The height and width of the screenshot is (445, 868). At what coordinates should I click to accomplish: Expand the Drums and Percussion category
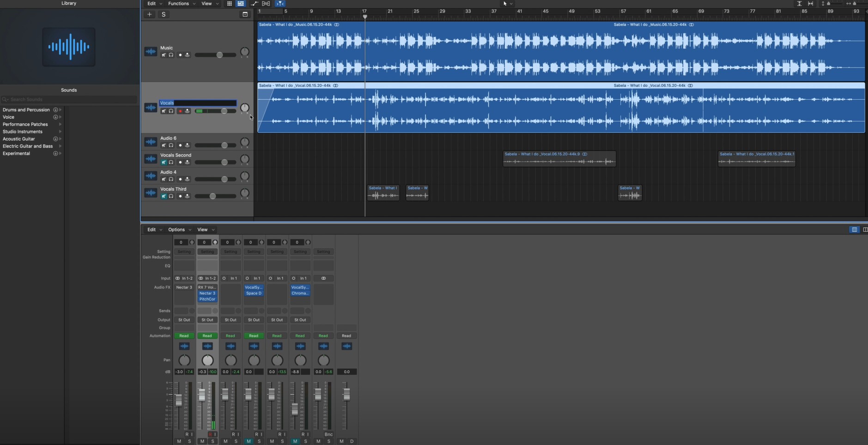tap(61, 110)
